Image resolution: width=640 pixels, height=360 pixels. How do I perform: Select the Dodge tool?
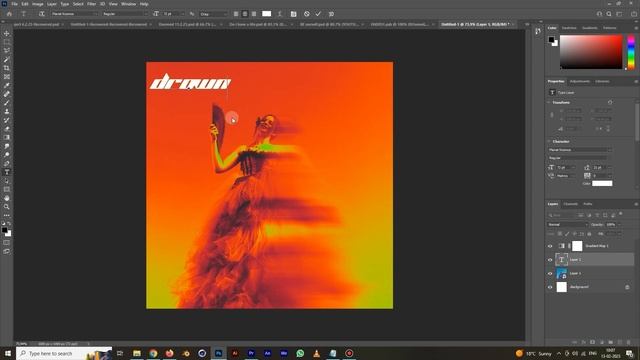7,155
